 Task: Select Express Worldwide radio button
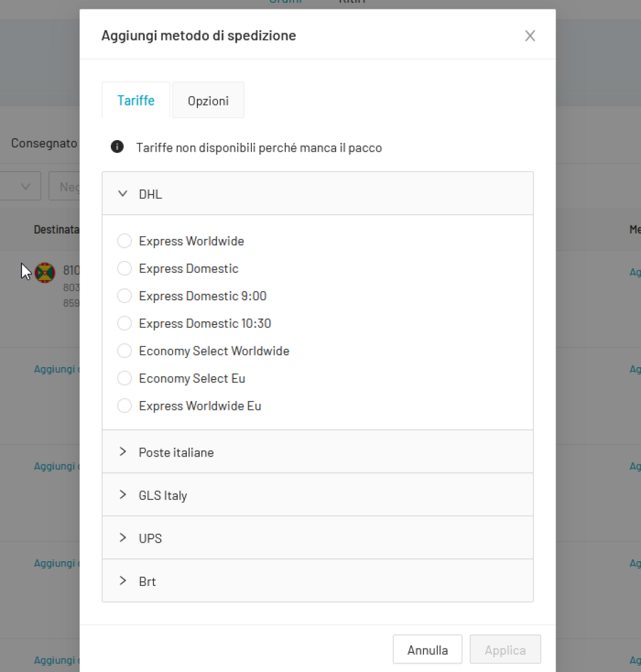click(124, 241)
